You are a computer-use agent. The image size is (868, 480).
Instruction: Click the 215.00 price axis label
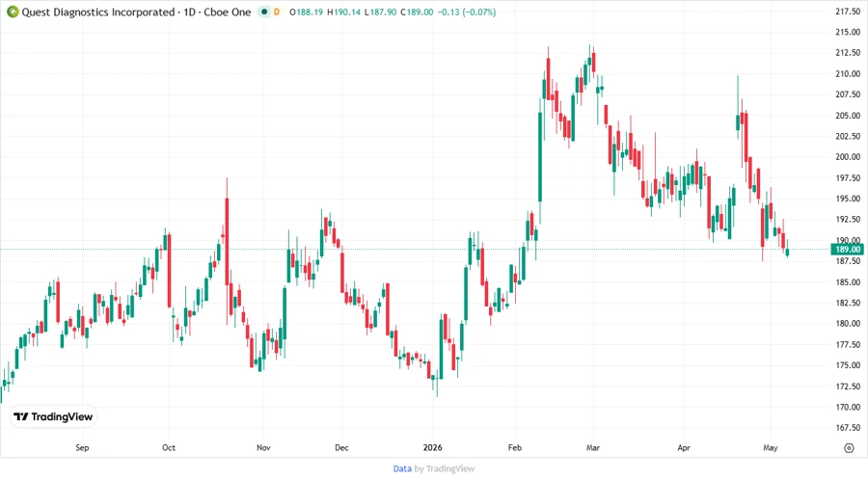pos(848,32)
